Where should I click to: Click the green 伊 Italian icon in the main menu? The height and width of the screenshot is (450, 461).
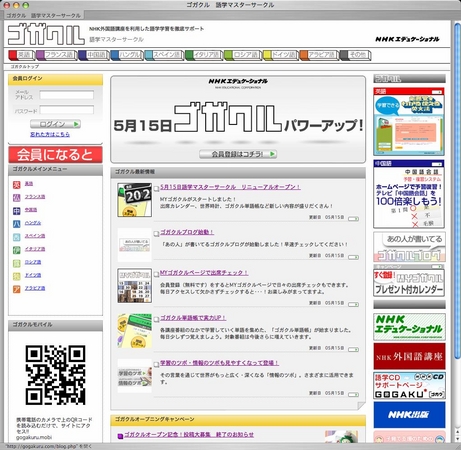coord(17,250)
